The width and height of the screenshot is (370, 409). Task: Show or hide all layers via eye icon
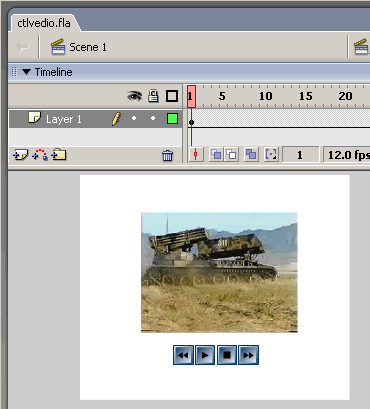point(134,96)
